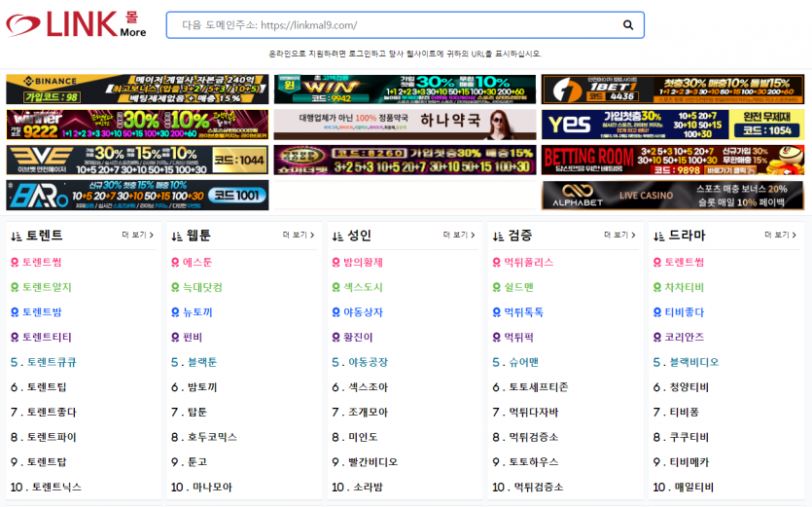Open the 먹튀다자바 link
This screenshot has height=507, width=812.
534,413
